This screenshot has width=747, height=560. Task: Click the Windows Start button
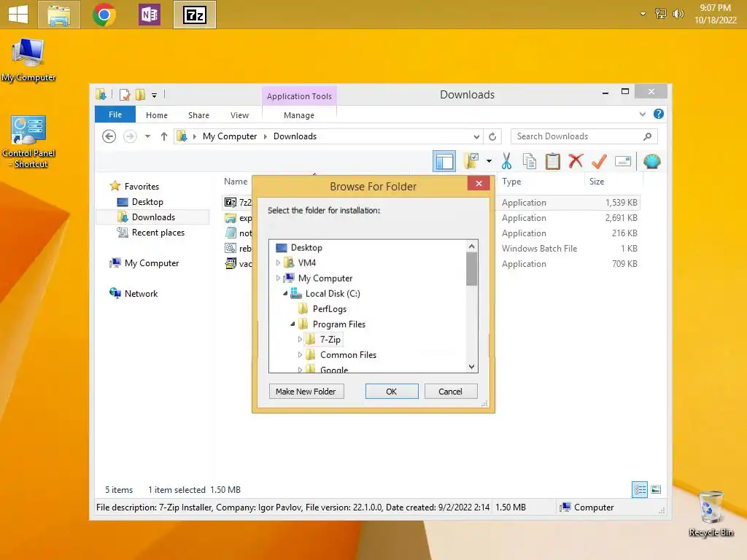click(x=18, y=15)
